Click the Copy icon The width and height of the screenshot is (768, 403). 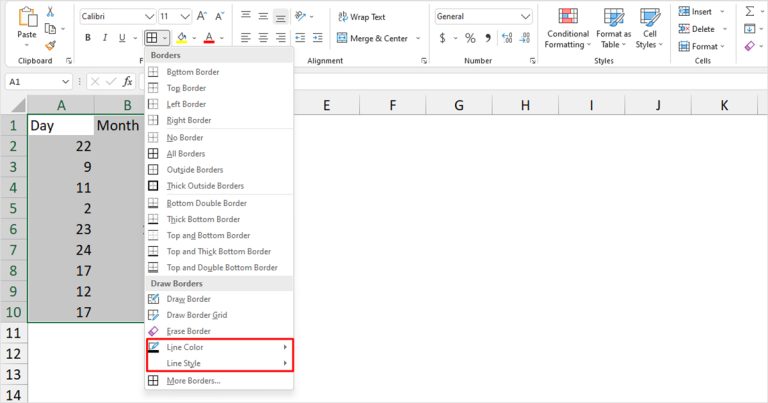point(50,29)
